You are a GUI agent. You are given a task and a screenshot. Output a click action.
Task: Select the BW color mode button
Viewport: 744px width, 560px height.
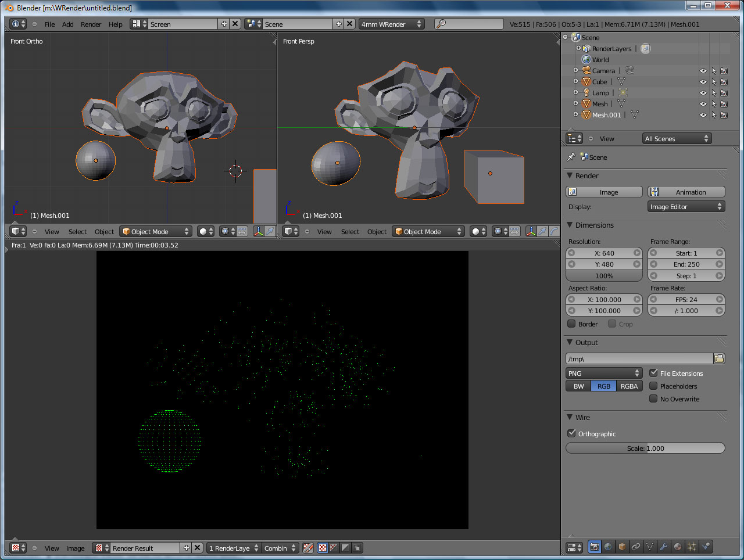[x=578, y=386]
